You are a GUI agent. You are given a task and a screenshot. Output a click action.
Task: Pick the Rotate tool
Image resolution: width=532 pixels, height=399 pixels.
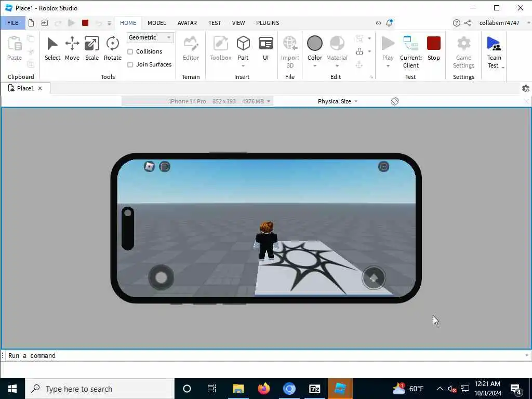pos(113,48)
